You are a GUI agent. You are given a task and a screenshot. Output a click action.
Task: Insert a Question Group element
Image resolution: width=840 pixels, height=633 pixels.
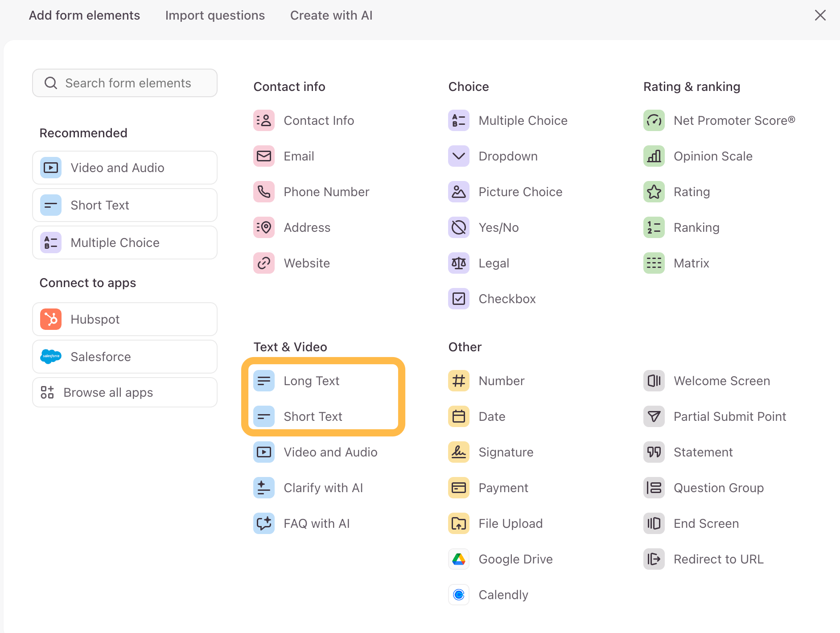718,488
